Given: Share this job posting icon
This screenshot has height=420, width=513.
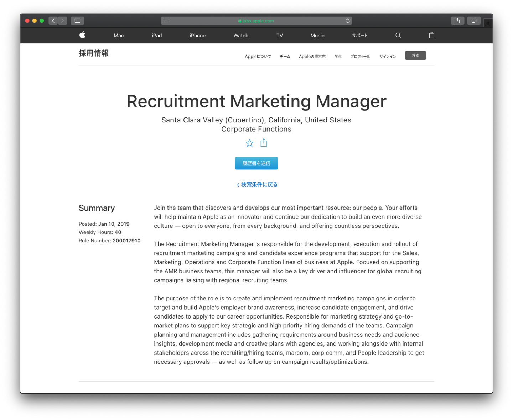Looking at the screenshot, I should point(264,143).
